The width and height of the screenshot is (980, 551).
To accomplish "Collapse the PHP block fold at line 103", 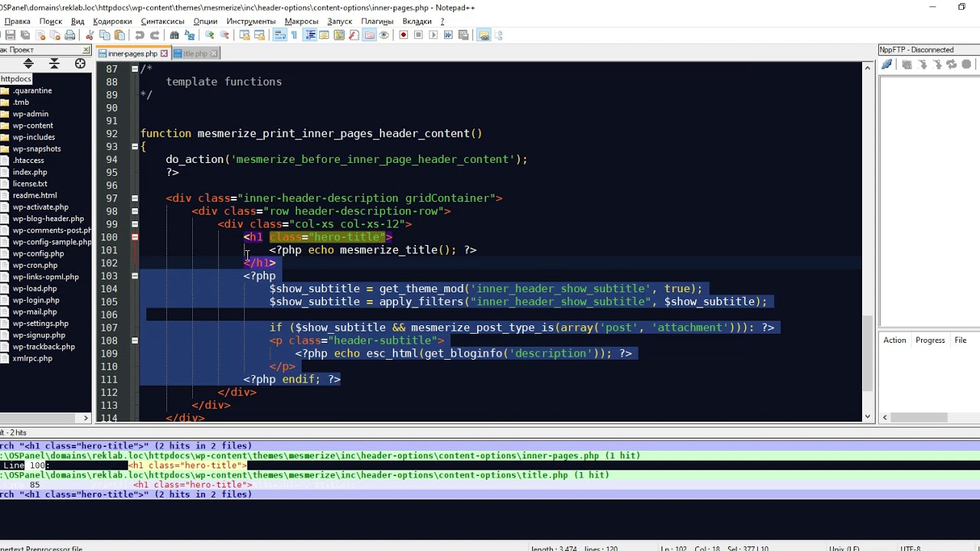I will [135, 275].
